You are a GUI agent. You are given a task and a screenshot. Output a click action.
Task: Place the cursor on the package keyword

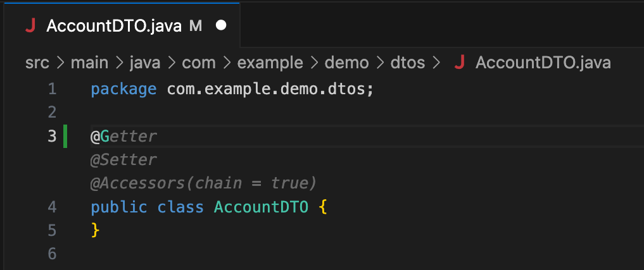point(123,89)
